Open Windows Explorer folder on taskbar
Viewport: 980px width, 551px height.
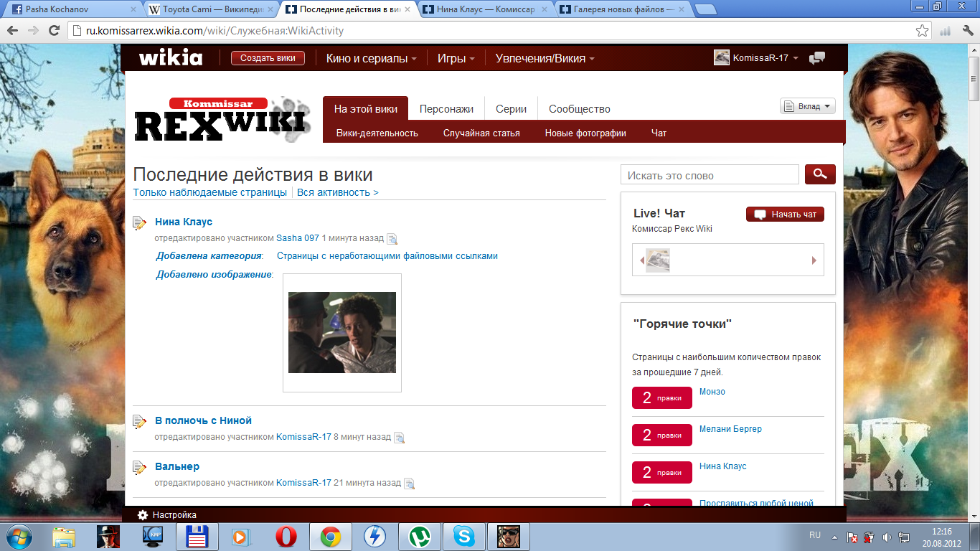(64, 537)
